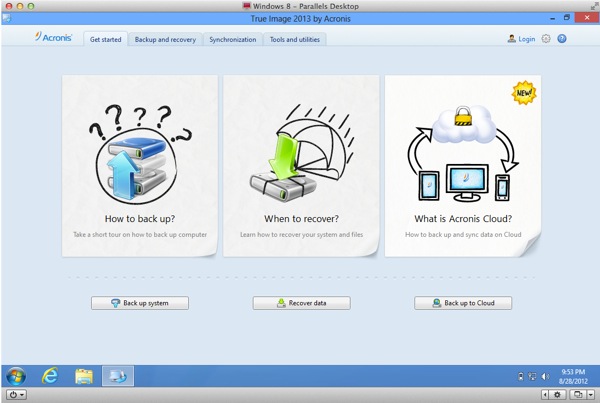Launch Internet Explorer from the taskbar
The image size is (600, 403).
tap(50, 376)
